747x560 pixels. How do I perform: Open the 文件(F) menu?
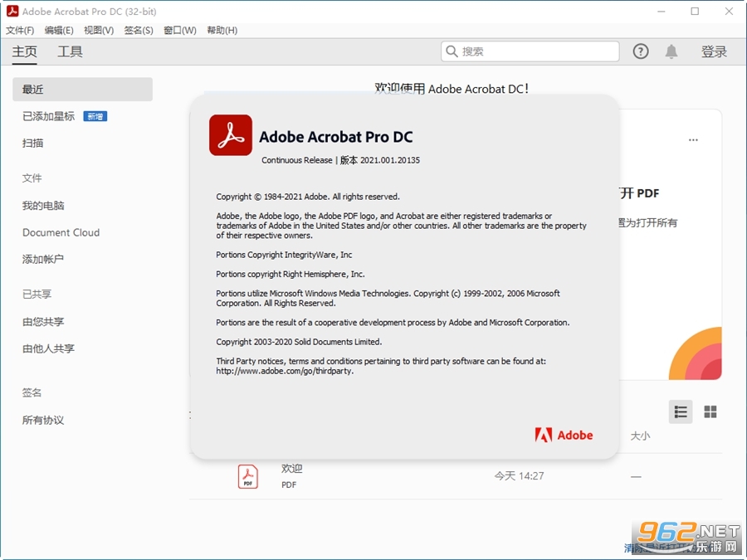pos(20,30)
